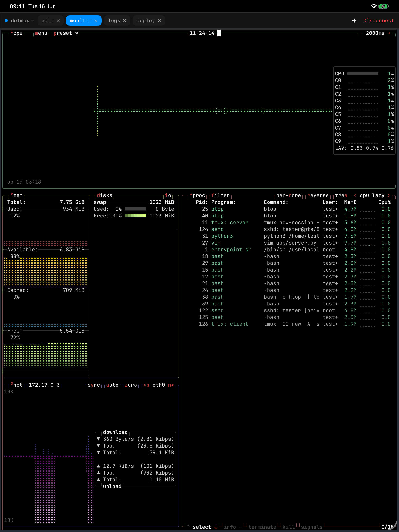
Task: Toggle net auto scaling
Action: coord(112,385)
